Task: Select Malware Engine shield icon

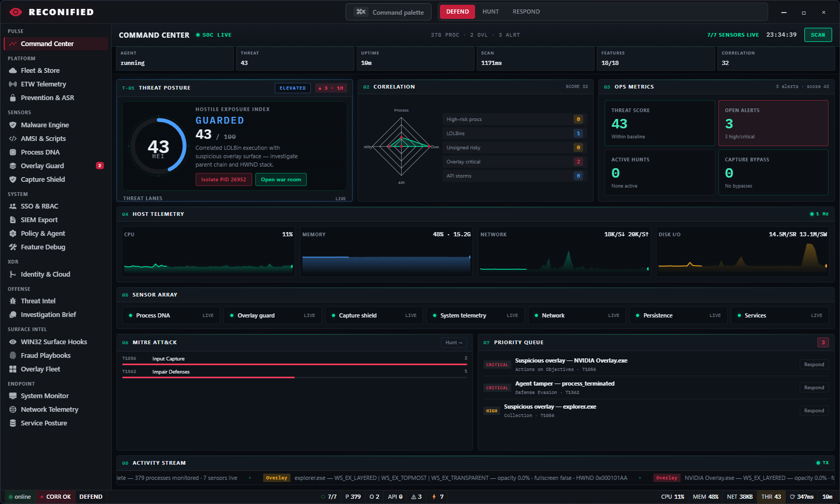Action: coord(13,125)
